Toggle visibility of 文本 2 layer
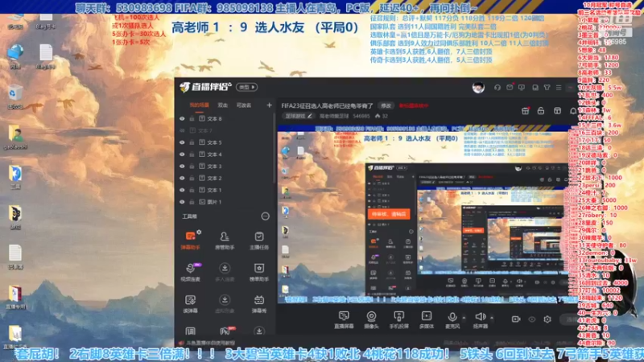Viewport: 644px width, 362px height. tap(182, 178)
